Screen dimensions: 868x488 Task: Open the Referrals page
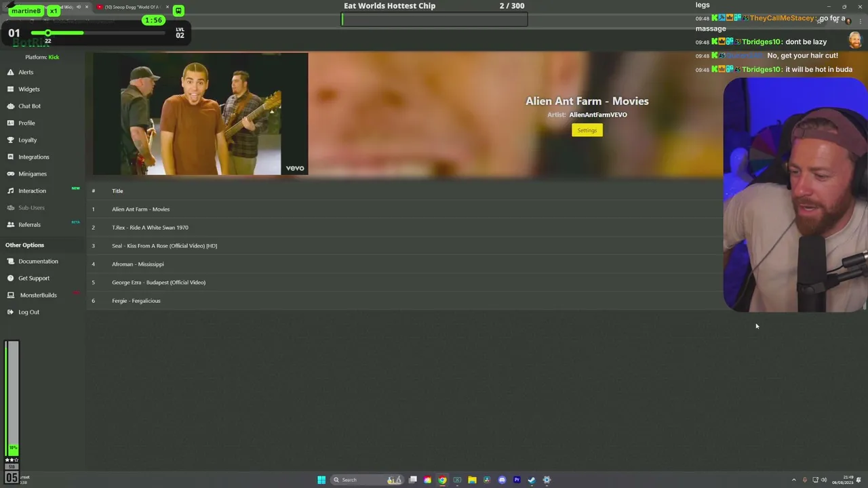[29, 224]
